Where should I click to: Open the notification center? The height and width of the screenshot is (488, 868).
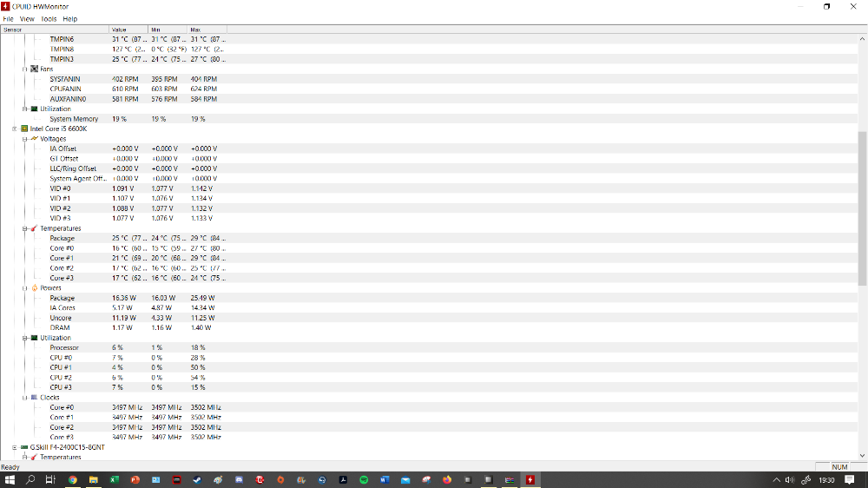click(849, 480)
